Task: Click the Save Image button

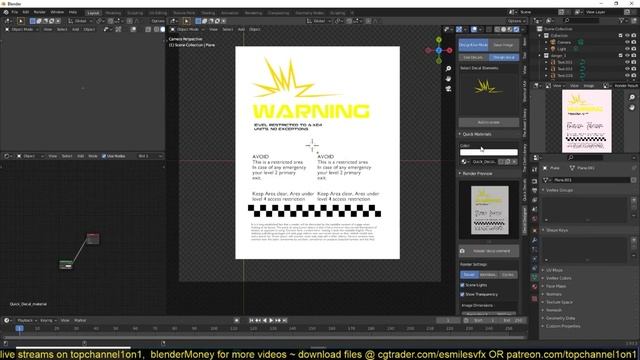Action: point(503,45)
